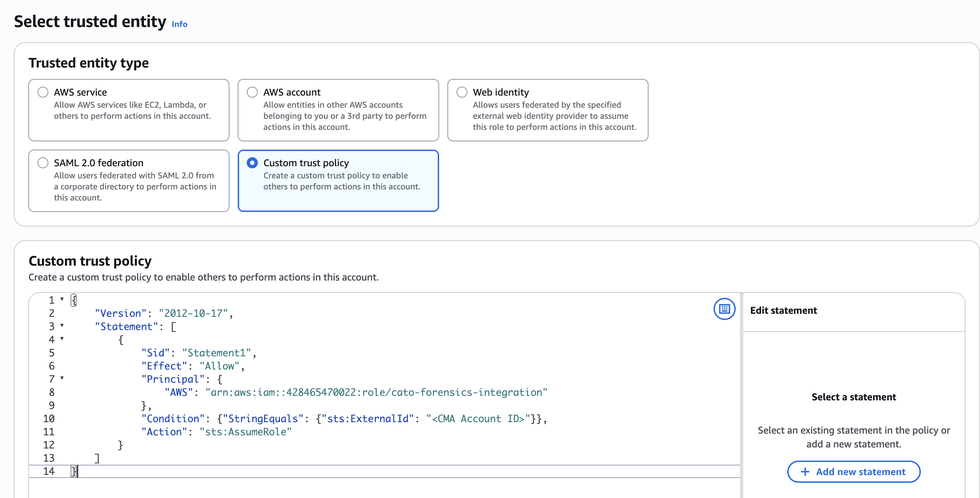Collapse the fold arrow on line 4
The image size is (980, 498).
62,339
